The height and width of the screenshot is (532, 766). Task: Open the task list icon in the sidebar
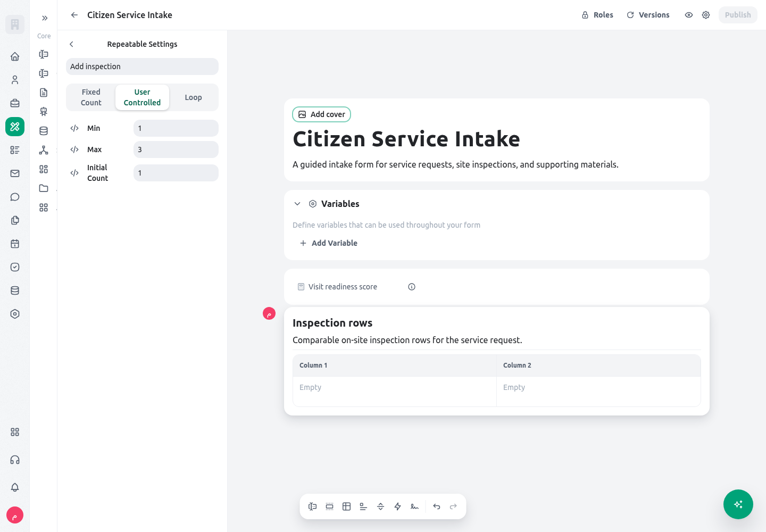click(15, 150)
